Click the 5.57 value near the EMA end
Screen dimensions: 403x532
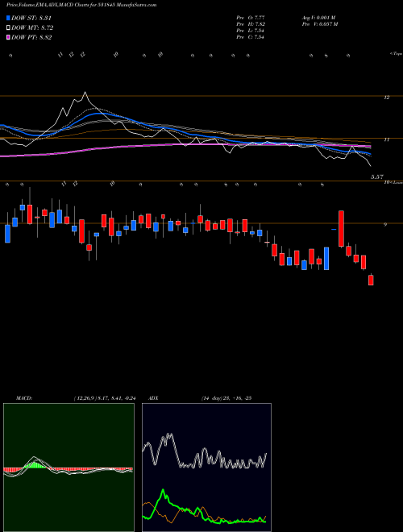pos(376,177)
